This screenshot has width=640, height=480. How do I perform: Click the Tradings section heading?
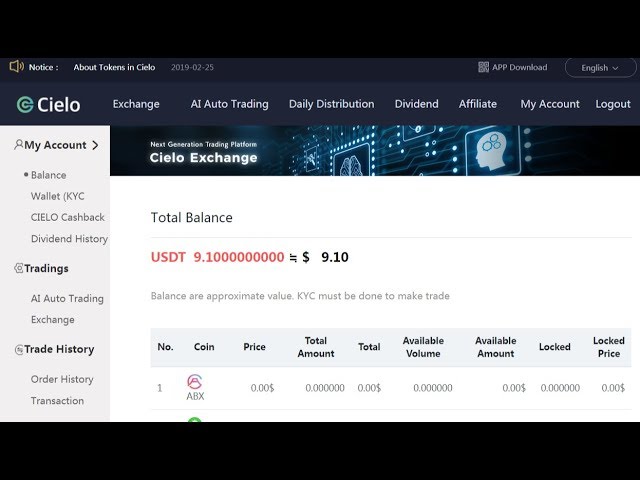tap(46, 269)
